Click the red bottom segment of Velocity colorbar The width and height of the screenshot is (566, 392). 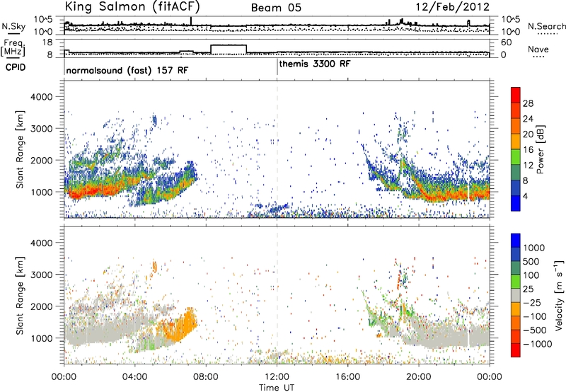pos(516,350)
